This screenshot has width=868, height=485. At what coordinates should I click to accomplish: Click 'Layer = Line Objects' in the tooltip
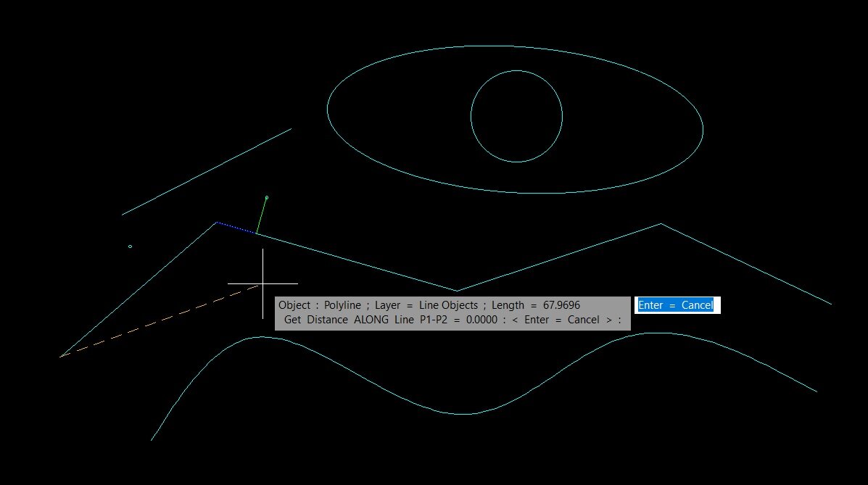426,305
